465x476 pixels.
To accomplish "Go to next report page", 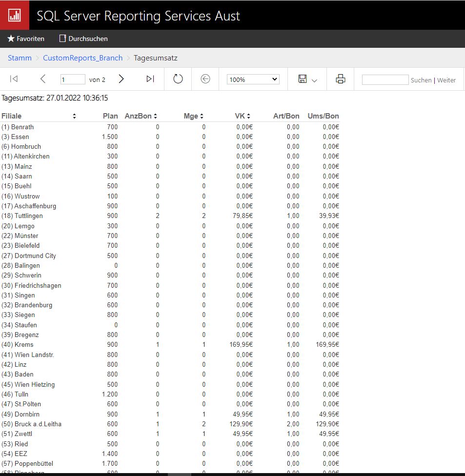I will [121, 79].
